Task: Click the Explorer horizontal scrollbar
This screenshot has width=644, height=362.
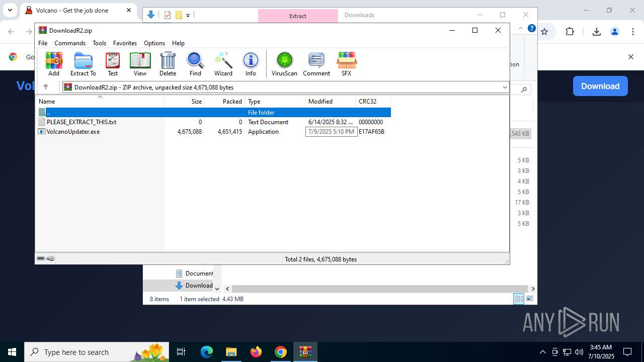Action: click(x=381, y=289)
